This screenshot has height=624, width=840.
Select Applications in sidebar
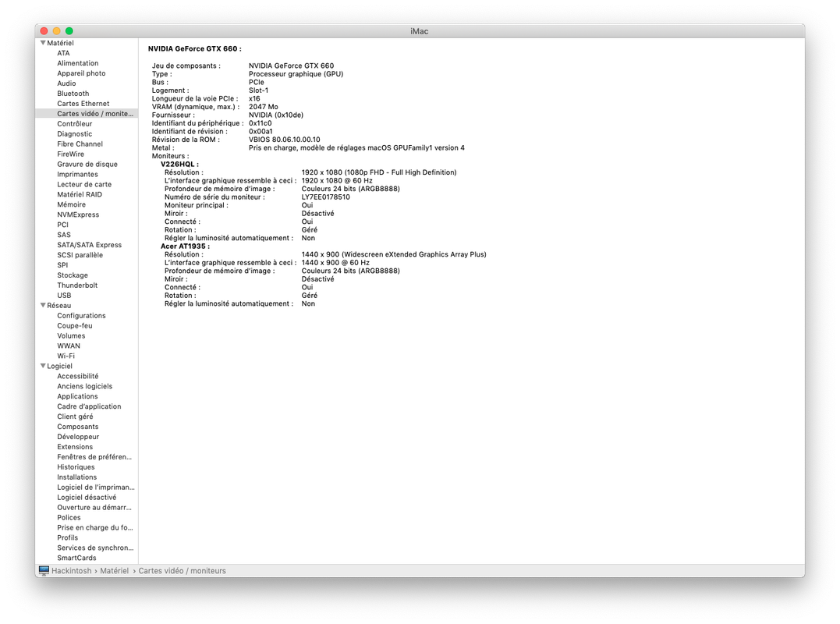pos(78,397)
